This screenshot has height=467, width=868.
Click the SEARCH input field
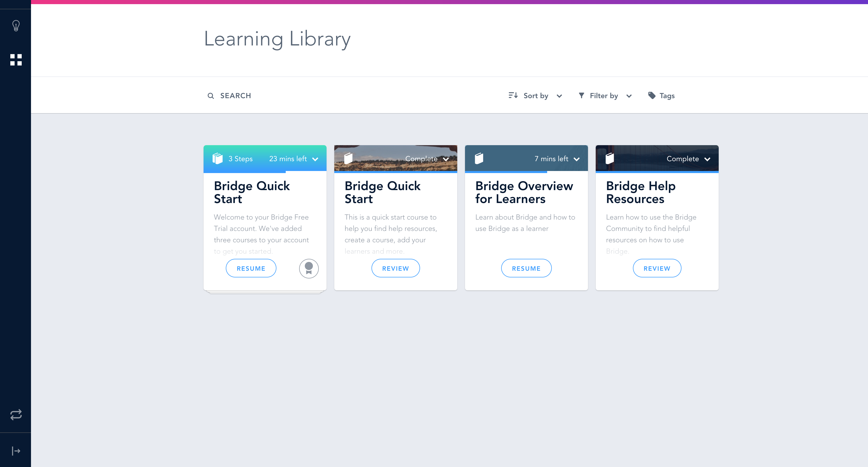pyautogui.click(x=236, y=96)
